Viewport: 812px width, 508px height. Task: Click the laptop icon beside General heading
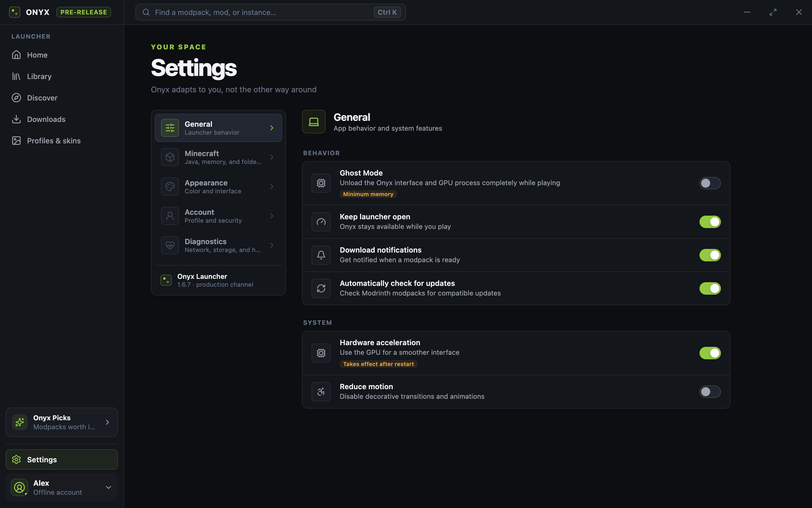click(x=314, y=122)
